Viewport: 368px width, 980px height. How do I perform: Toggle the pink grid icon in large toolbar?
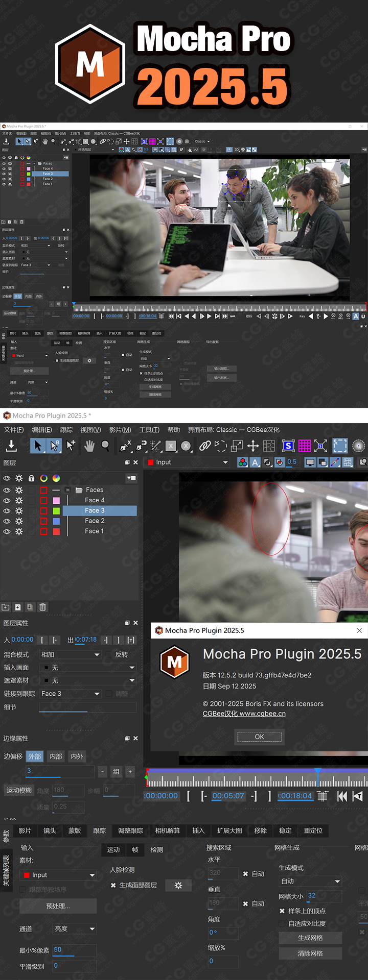(x=305, y=446)
